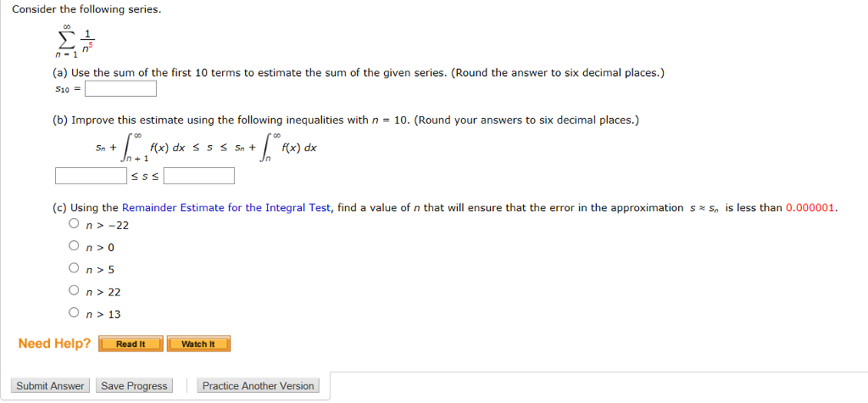Viewport: 868px width, 403px height.
Task: Select the n > 5 option
Action: coord(75,268)
